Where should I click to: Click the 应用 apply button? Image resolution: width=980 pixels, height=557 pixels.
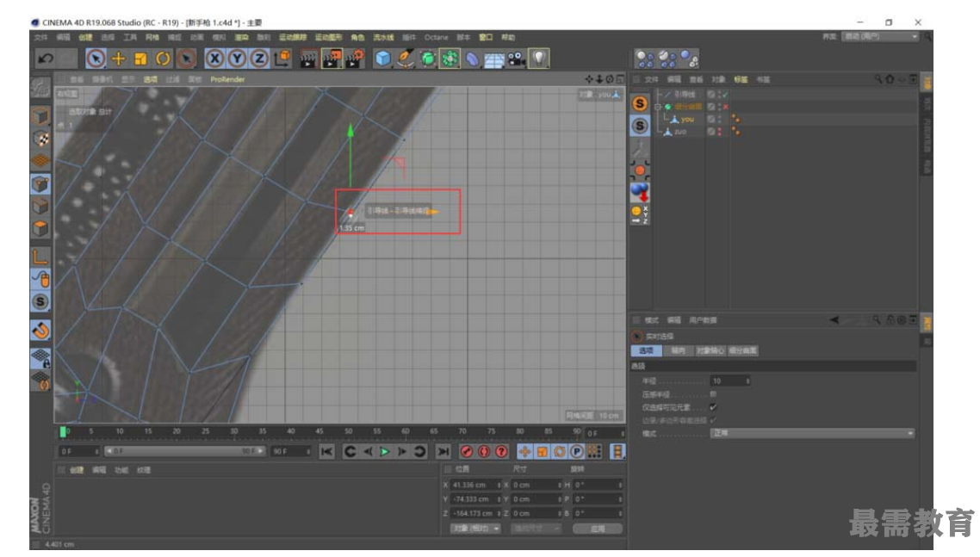point(598,529)
